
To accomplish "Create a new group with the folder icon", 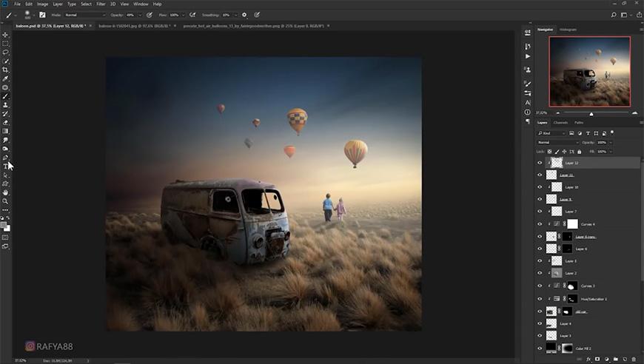I will point(616,359).
